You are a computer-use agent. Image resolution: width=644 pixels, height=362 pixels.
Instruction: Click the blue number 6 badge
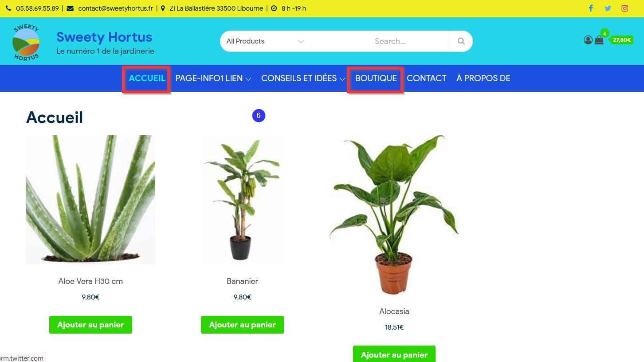(259, 116)
